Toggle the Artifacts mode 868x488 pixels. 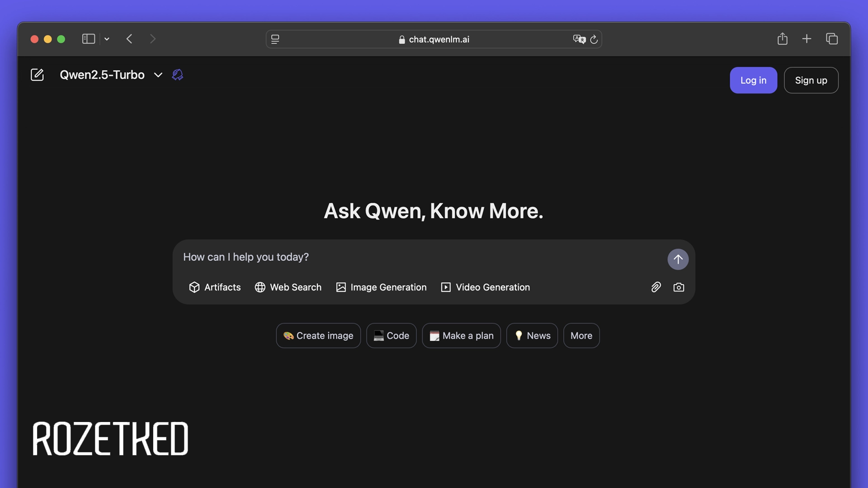point(215,287)
